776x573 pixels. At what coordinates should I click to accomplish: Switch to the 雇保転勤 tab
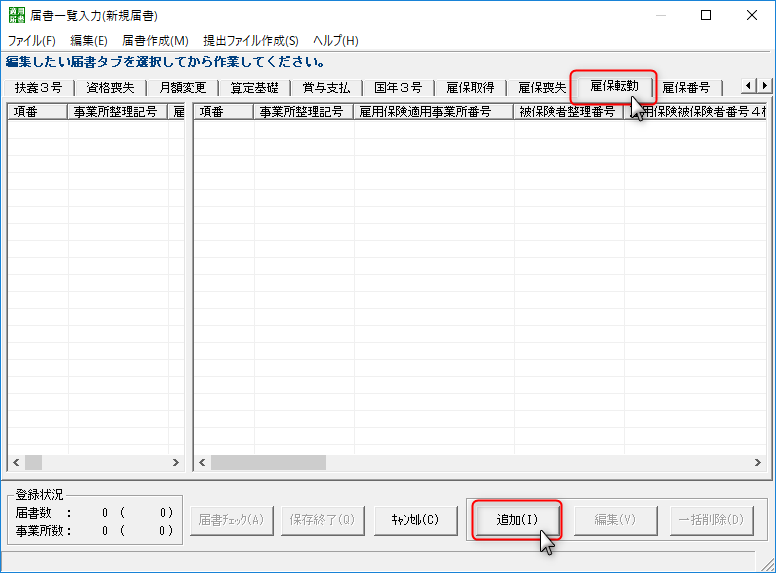[614, 86]
